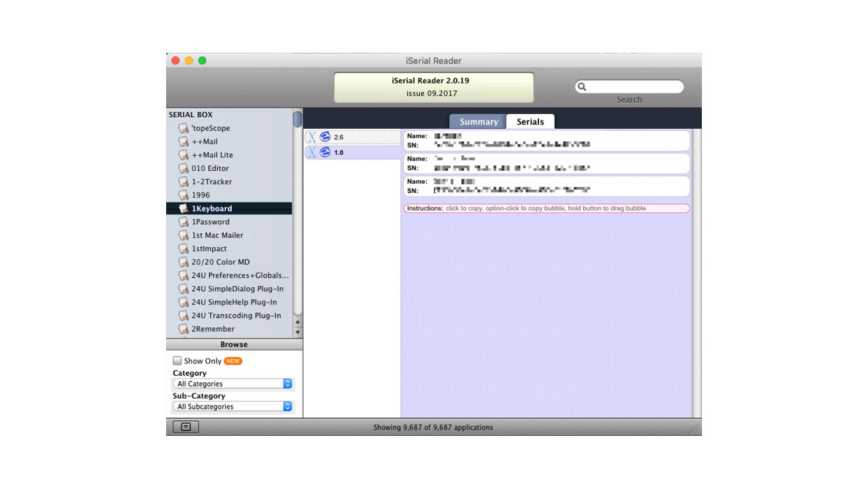Click the 24U Preferences+Globals app icon
This screenshot has width=868, height=488.
coord(183,275)
